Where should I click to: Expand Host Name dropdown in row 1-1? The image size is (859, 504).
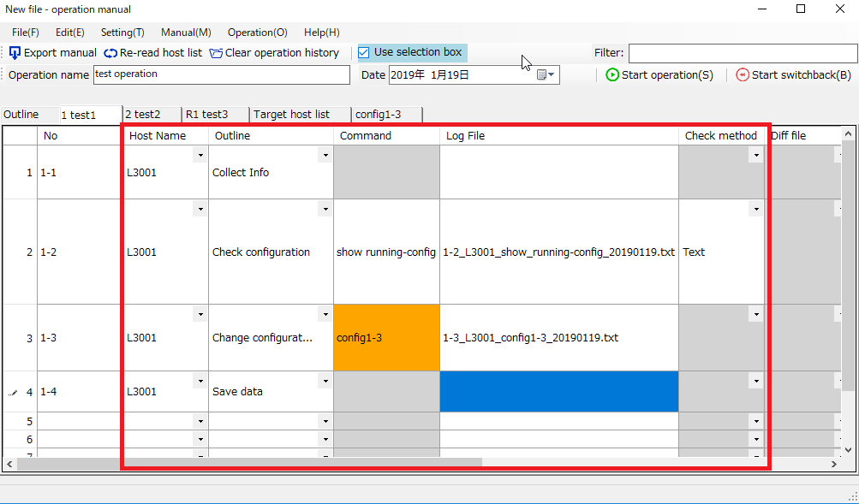coord(200,155)
